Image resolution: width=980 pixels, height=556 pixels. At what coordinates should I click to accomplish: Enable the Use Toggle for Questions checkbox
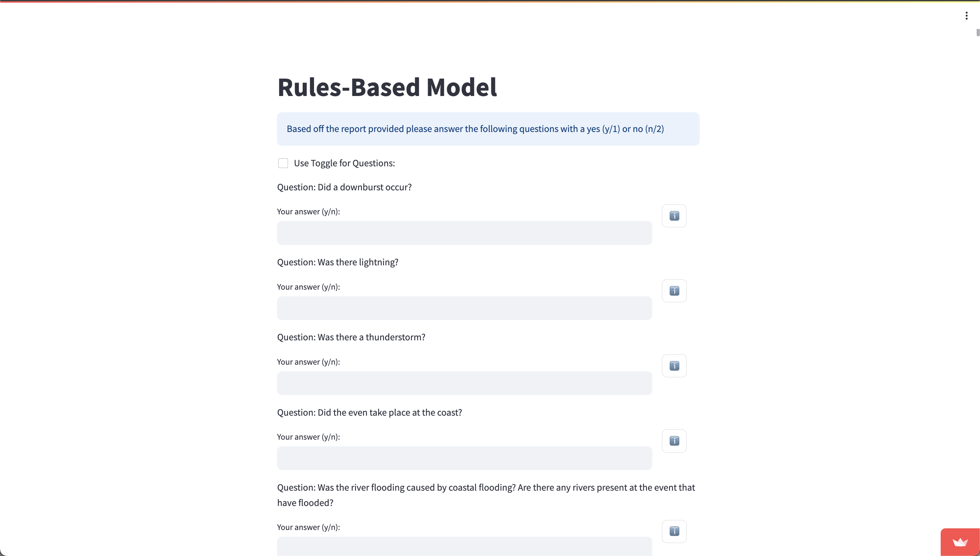point(283,163)
